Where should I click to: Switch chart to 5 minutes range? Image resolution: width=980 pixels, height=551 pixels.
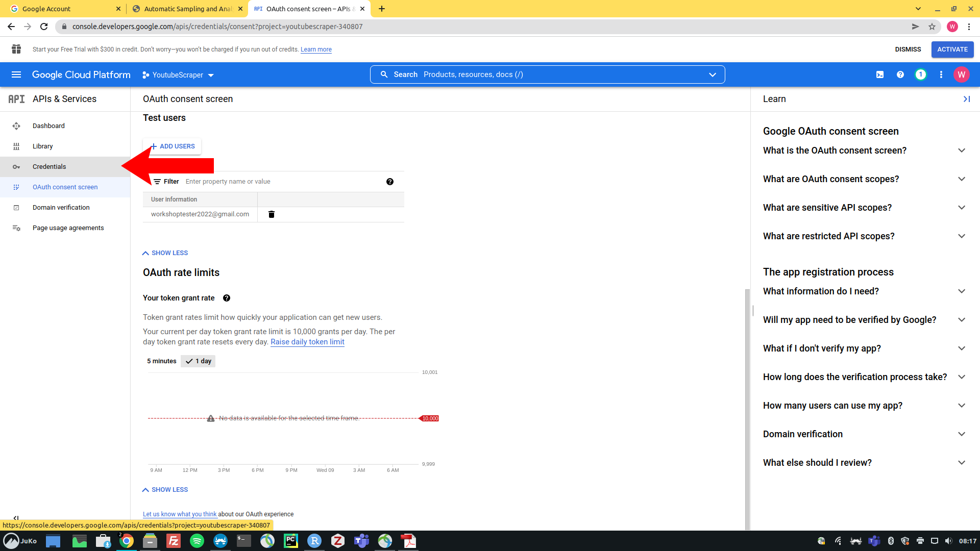point(162,361)
